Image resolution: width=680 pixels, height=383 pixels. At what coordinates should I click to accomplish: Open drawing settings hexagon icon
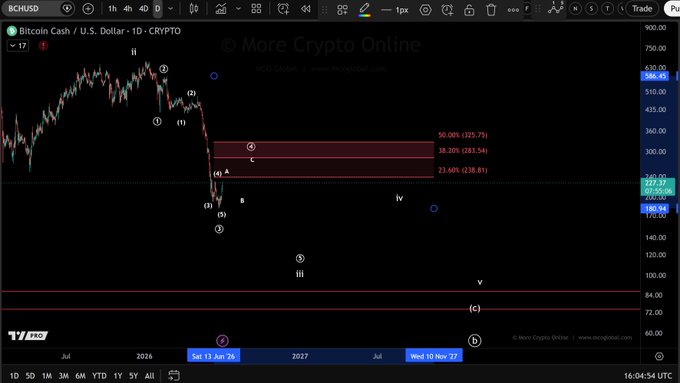(425, 10)
